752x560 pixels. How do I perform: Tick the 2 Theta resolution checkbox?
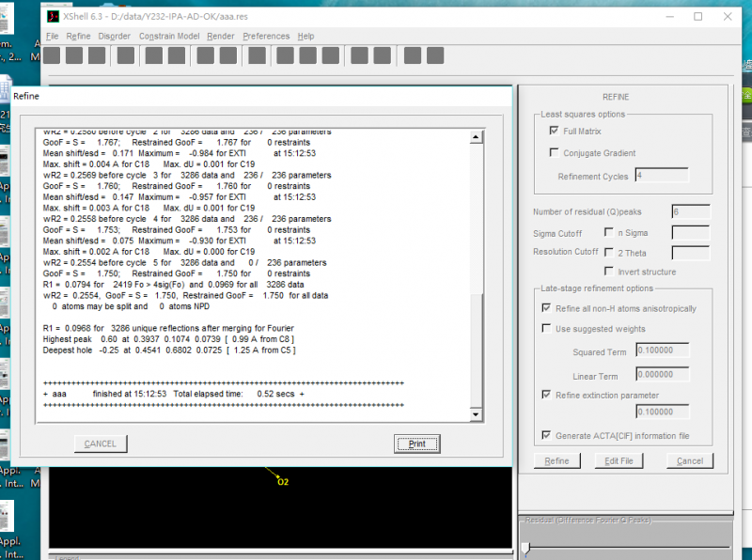click(608, 252)
